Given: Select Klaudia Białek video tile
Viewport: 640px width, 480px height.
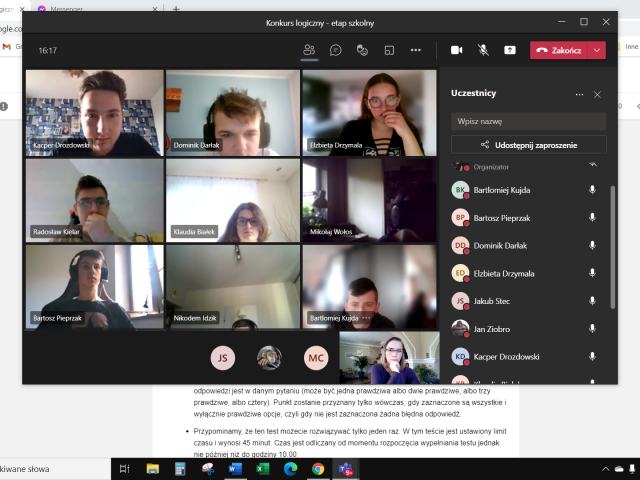Looking at the screenshot, I should (x=233, y=200).
